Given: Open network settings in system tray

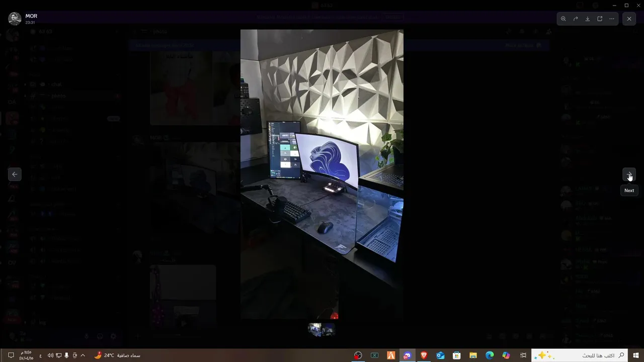Looking at the screenshot, I should (58, 355).
